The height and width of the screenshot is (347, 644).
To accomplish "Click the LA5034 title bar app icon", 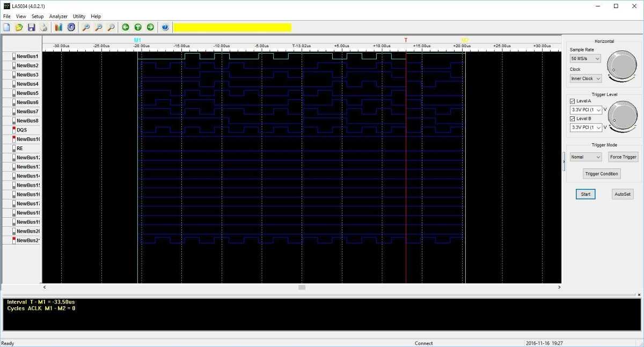I will tap(6, 6).
